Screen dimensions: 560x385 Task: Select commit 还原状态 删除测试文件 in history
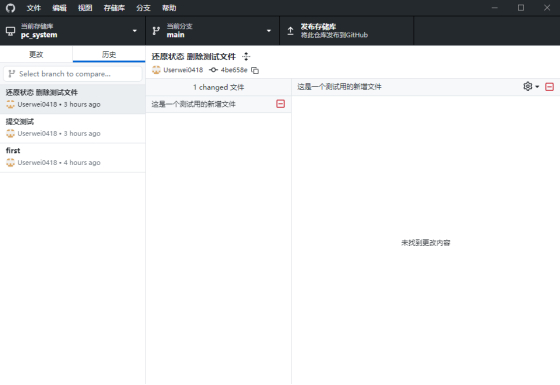72,99
